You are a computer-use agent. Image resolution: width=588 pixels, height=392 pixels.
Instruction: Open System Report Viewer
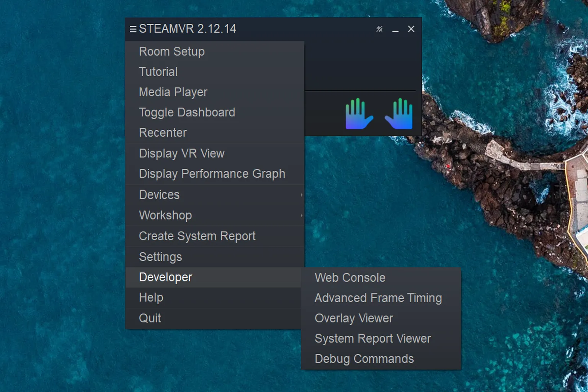pos(381,338)
